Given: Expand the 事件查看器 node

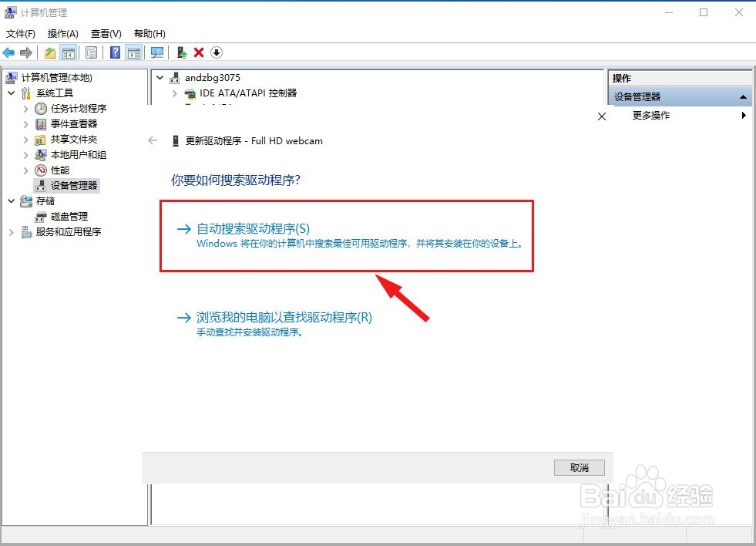Looking at the screenshot, I should (x=26, y=124).
